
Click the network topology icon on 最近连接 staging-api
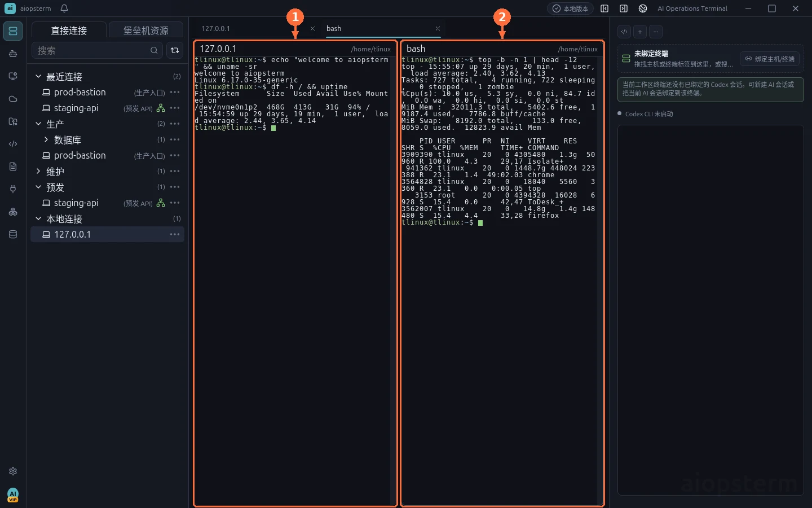161,108
